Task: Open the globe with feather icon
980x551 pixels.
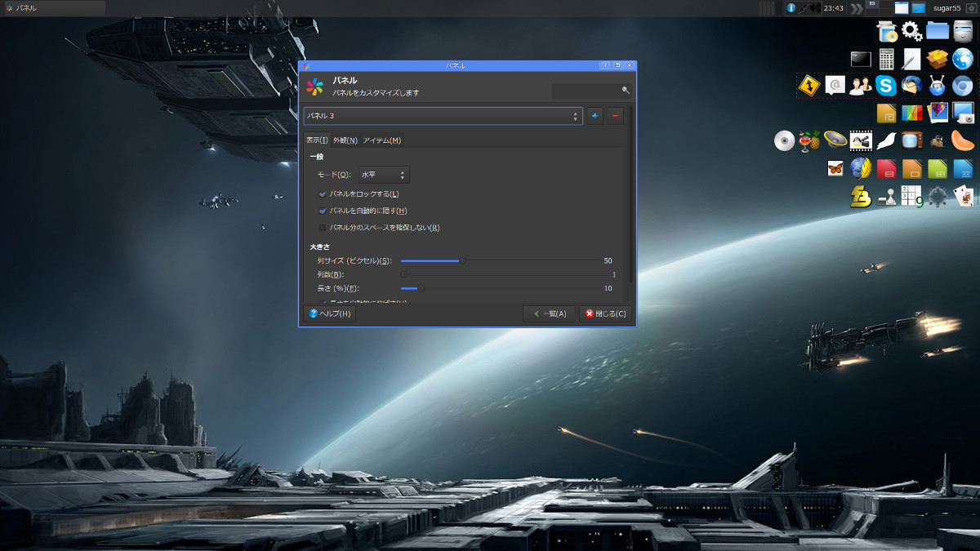Action: click(x=861, y=168)
